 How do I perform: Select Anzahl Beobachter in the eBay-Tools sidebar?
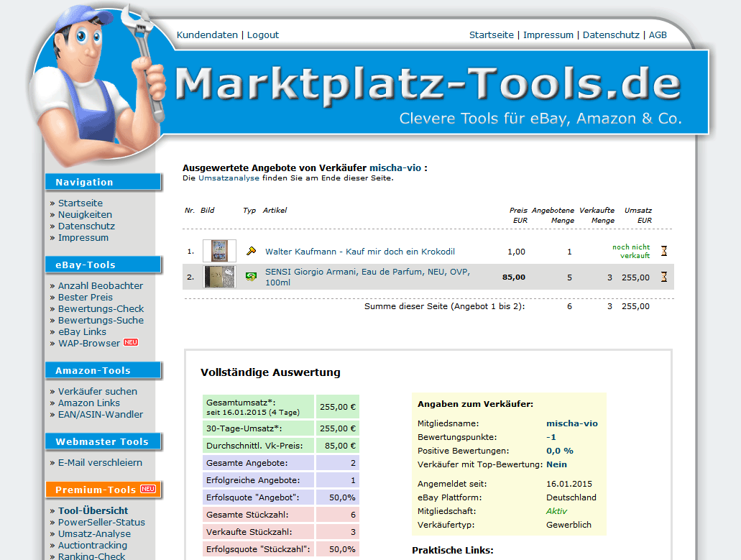pyautogui.click(x=101, y=285)
